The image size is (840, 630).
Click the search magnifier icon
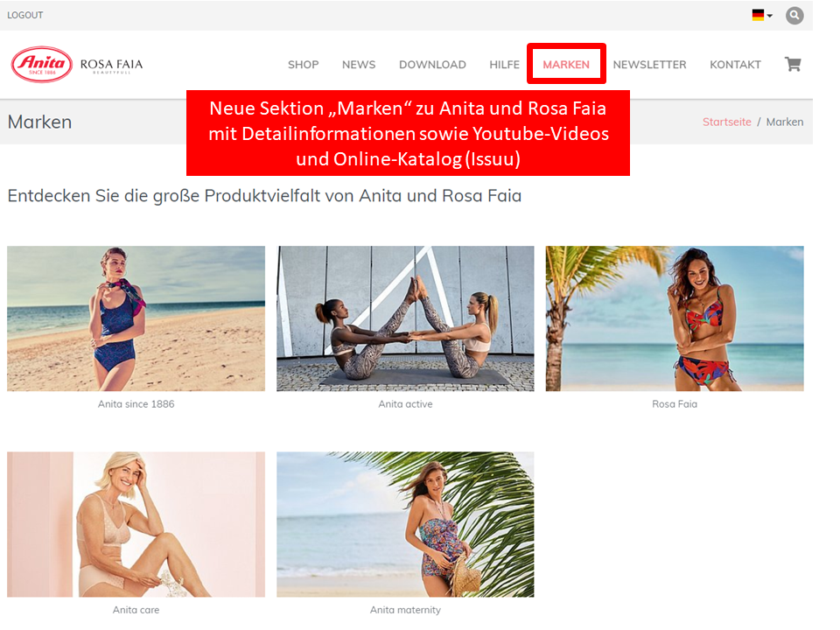pyautogui.click(x=794, y=16)
